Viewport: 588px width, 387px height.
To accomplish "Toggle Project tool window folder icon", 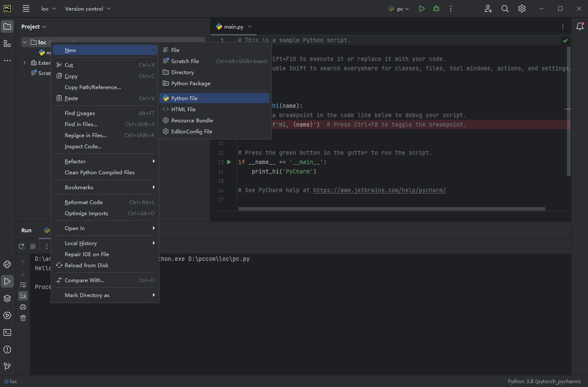I will click(7, 26).
